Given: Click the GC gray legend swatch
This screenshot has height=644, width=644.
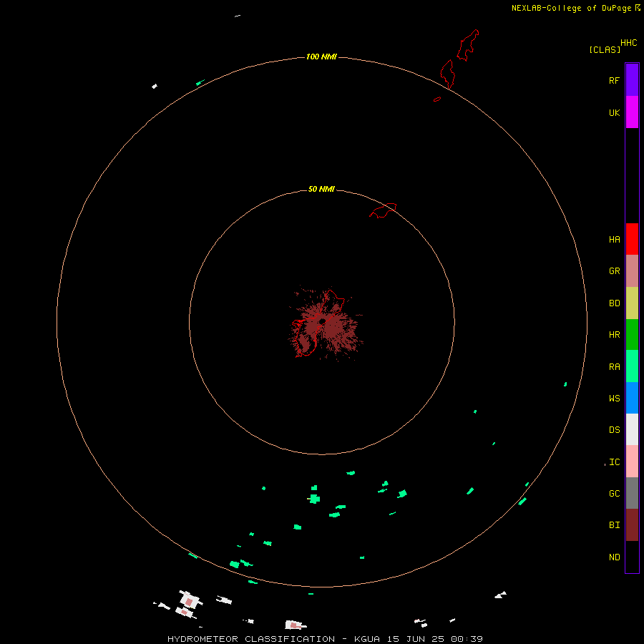Looking at the screenshot, I should point(632,493).
